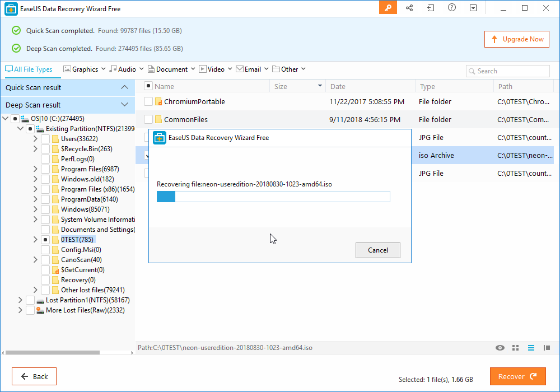
Task: Go Back to previous screen
Action: click(x=34, y=376)
